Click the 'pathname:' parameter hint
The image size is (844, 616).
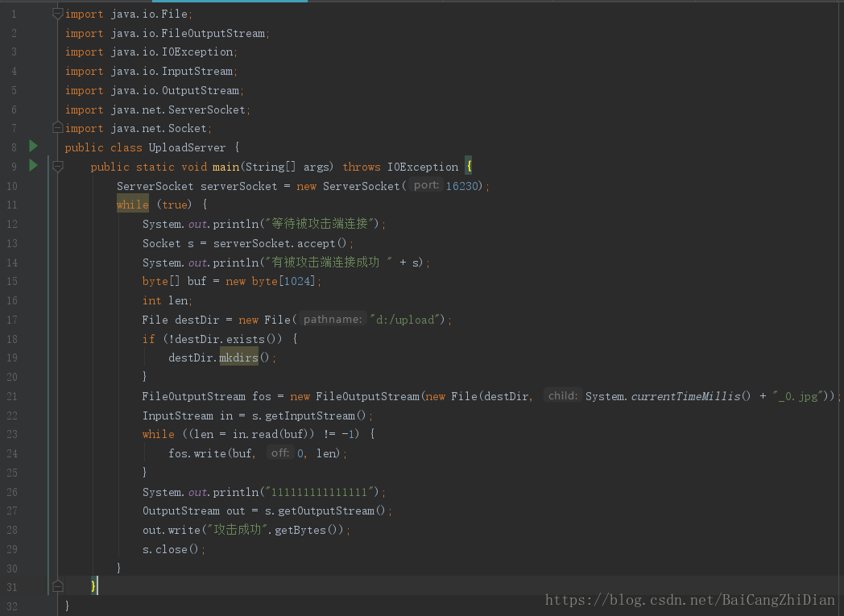332,319
